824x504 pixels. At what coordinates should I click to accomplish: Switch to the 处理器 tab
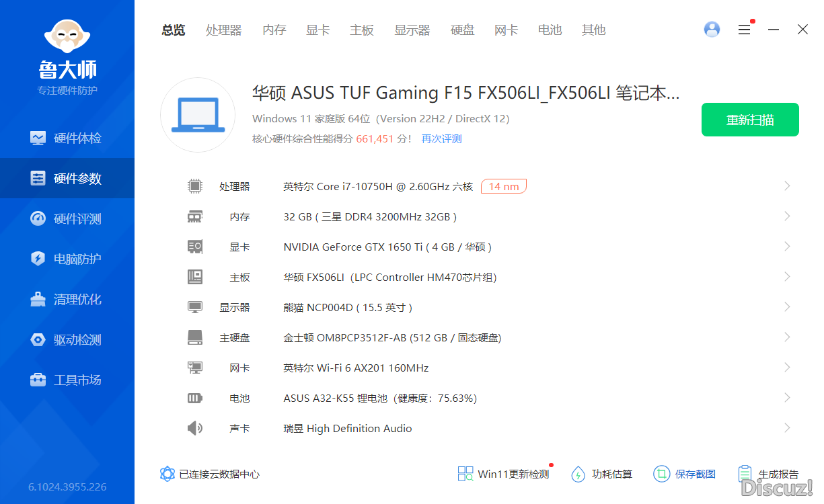click(x=224, y=30)
